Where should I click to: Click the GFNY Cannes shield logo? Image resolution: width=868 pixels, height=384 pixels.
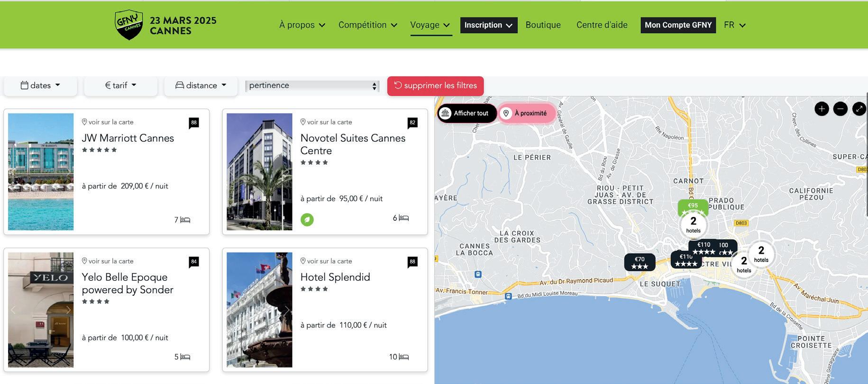click(x=128, y=25)
